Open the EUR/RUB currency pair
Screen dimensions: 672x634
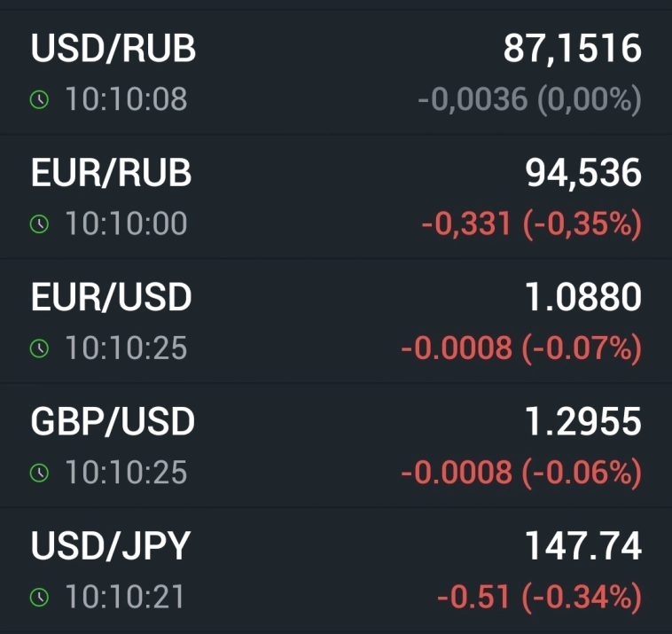coord(111,173)
